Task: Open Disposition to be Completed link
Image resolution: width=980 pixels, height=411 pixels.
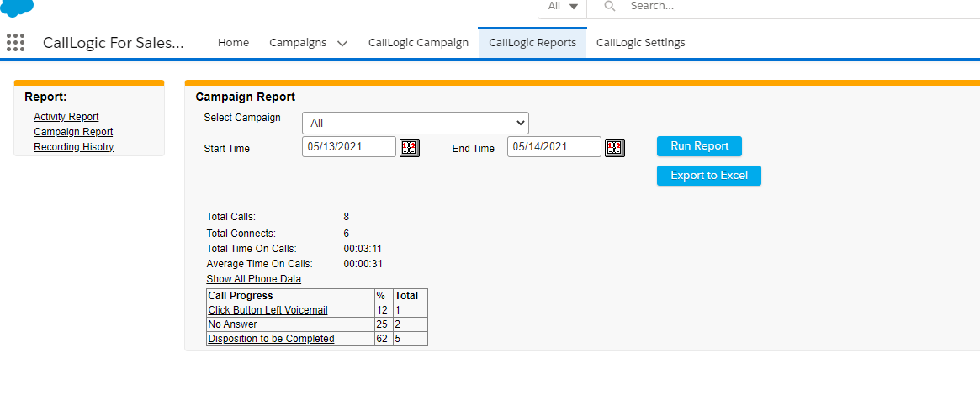Action: point(271,339)
